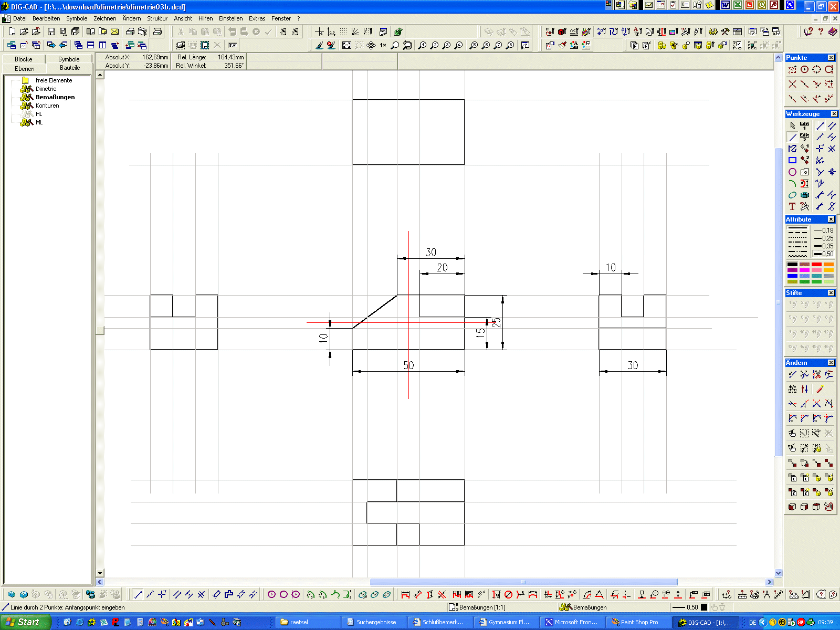Select the wavy line style in Attribute
Screen dimensions: 840x630
point(797,255)
